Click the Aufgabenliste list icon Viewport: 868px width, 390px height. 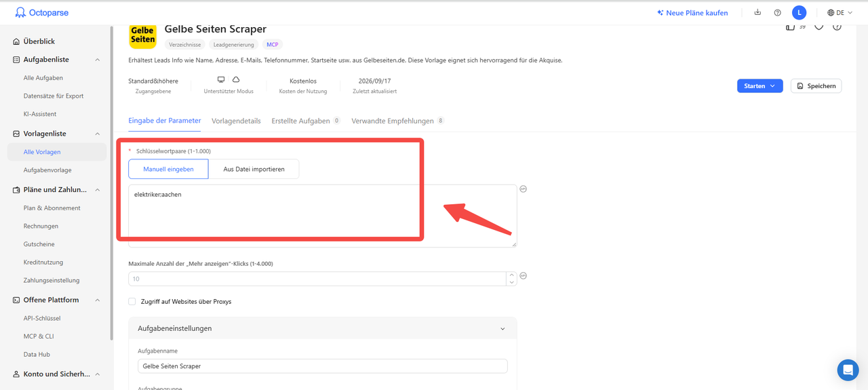coord(16,60)
